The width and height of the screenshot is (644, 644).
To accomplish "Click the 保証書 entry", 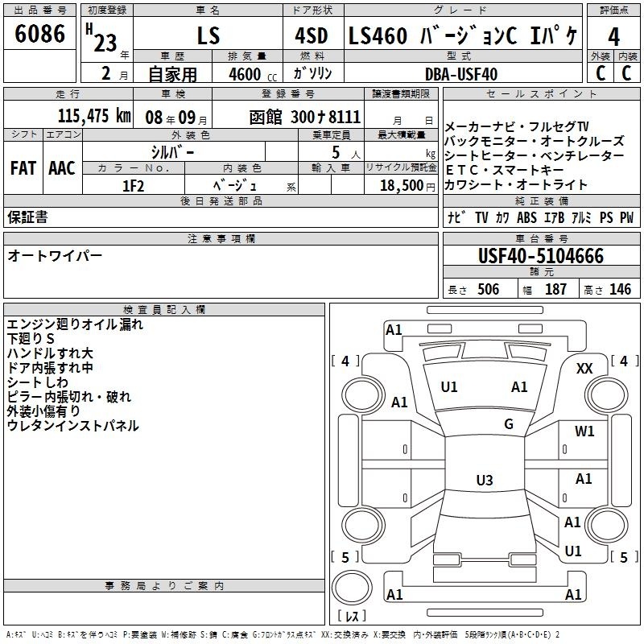I will (x=27, y=217).
